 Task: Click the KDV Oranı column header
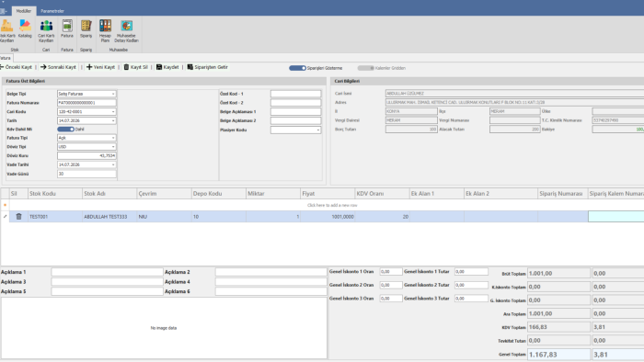[x=382, y=194]
